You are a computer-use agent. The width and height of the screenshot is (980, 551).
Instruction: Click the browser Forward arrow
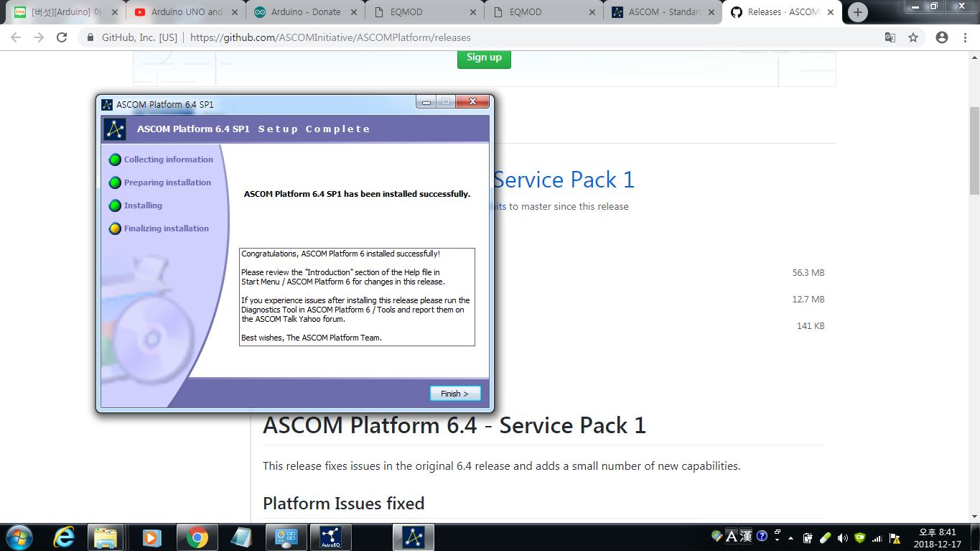pyautogui.click(x=39, y=37)
